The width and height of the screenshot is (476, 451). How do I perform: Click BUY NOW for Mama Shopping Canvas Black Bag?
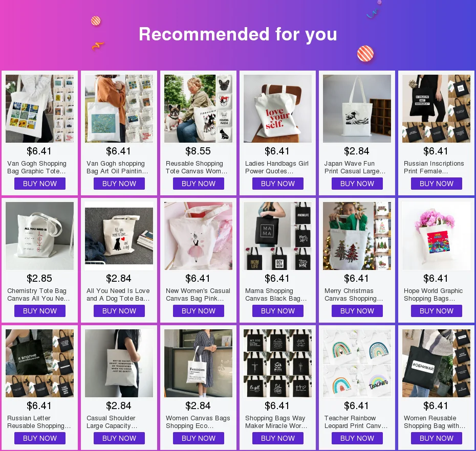[x=278, y=311]
